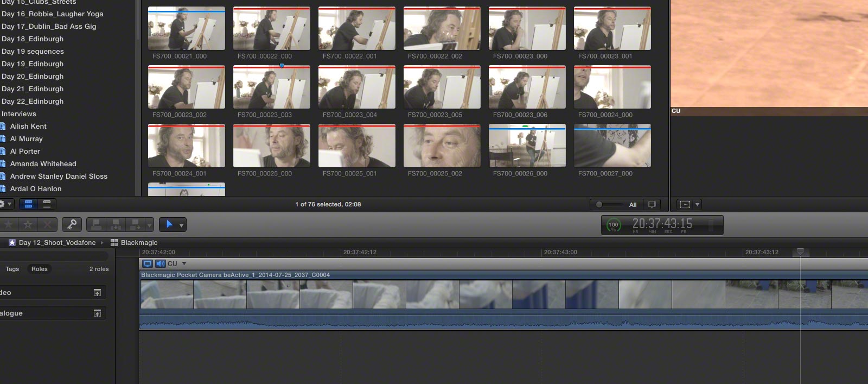The height and width of the screenshot is (384, 868).
Task: Open the tool selection dropdown arrow
Action: tap(181, 225)
